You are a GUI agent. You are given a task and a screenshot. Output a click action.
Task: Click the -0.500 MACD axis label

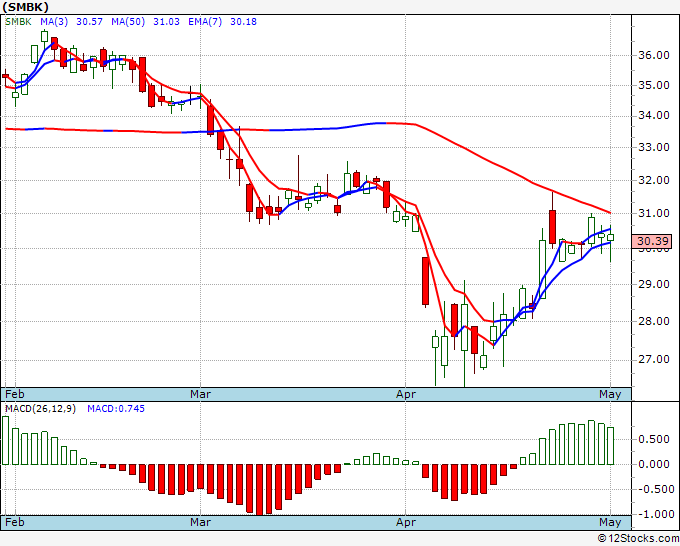(654, 489)
